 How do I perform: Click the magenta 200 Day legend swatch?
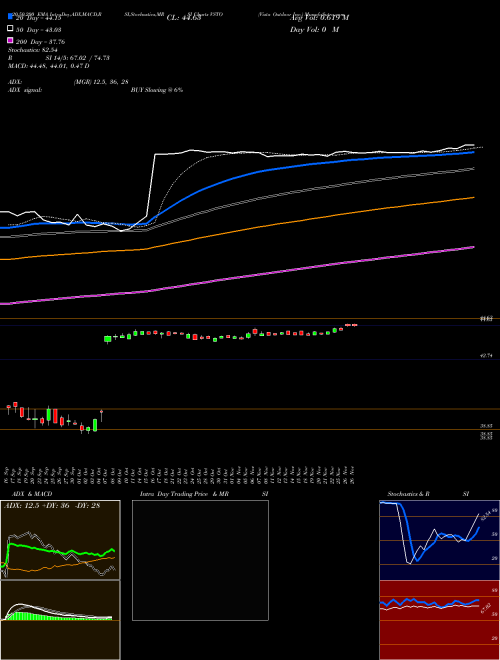tap(10, 41)
